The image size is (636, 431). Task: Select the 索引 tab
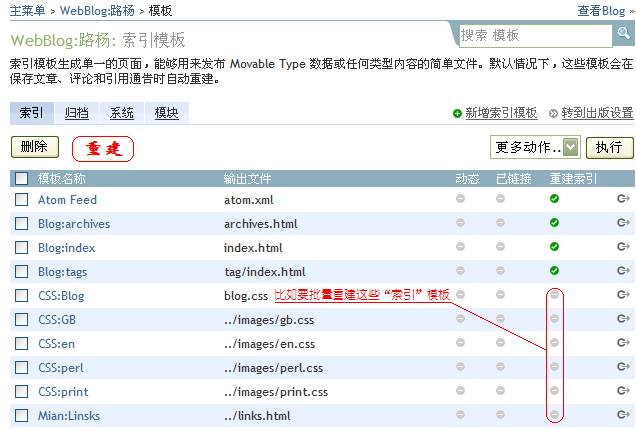click(x=32, y=113)
